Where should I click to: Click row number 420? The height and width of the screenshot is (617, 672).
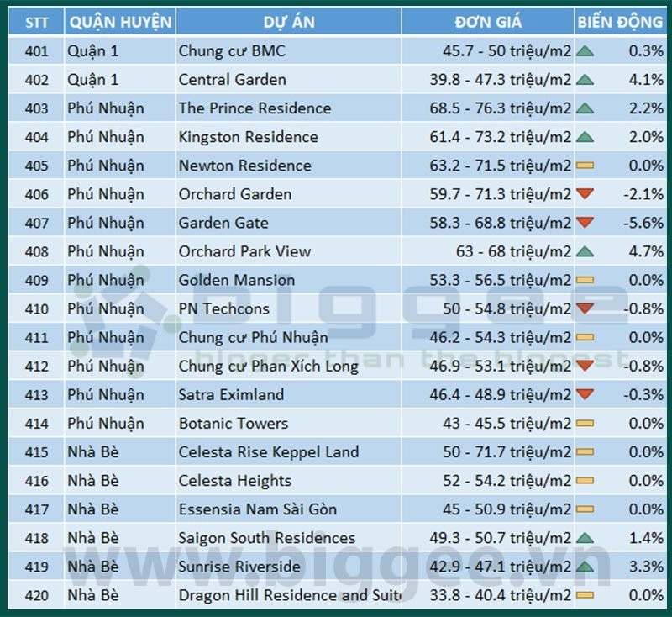pyautogui.click(x=36, y=595)
